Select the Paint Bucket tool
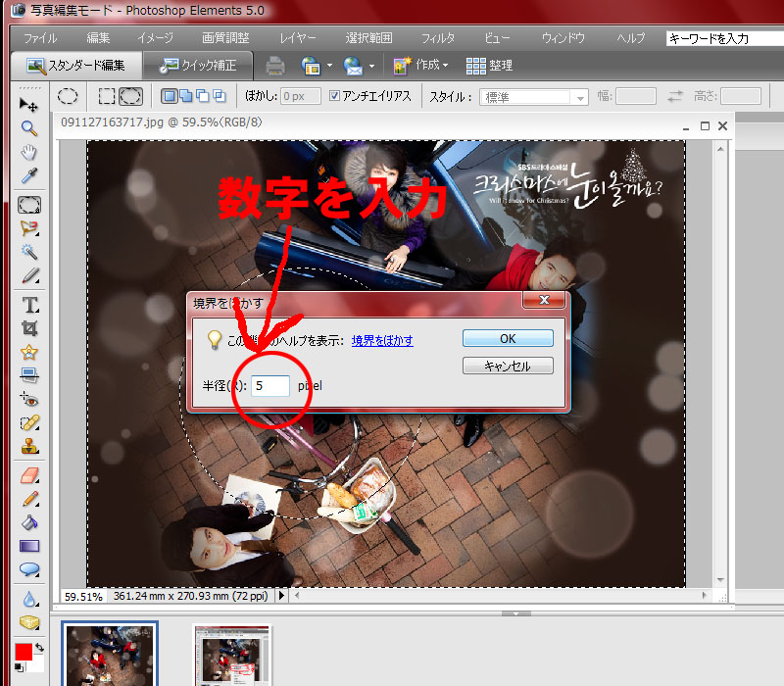Screen dimensions: 784x686 point(29,522)
